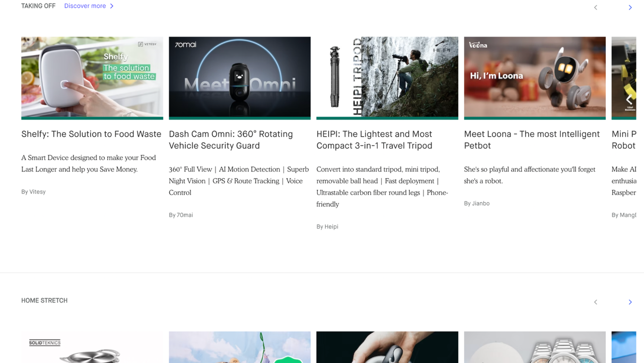The image size is (644, 363).
Task: Advance the Home Stretch carousel right arrow
Action: tap(630, 301)
